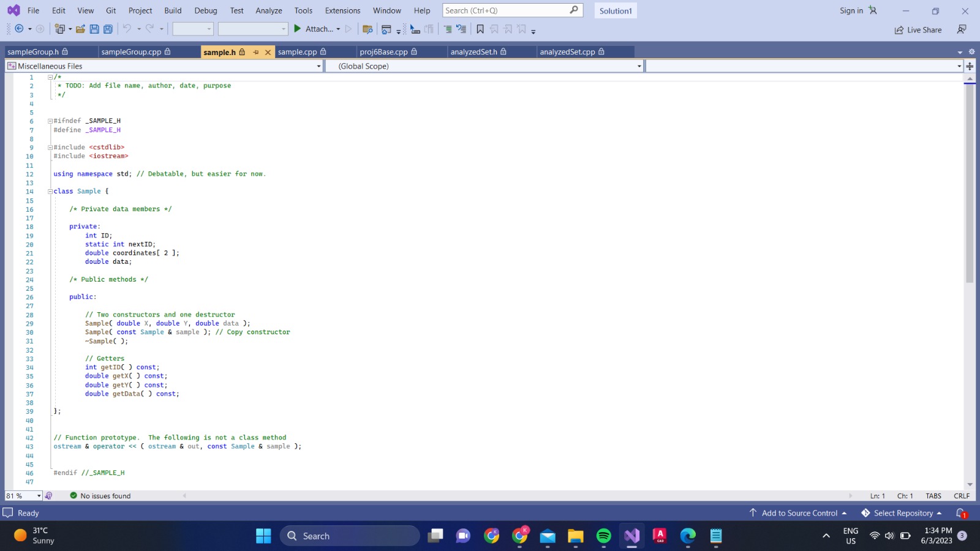Select the Navigate Backward arrow icon
Viewport: 980px width, 551px height.
(18, 29)
